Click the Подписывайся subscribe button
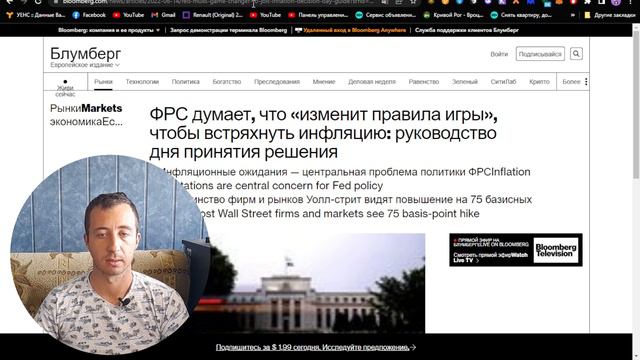640x360 pixels. click(x=540, y=54)
